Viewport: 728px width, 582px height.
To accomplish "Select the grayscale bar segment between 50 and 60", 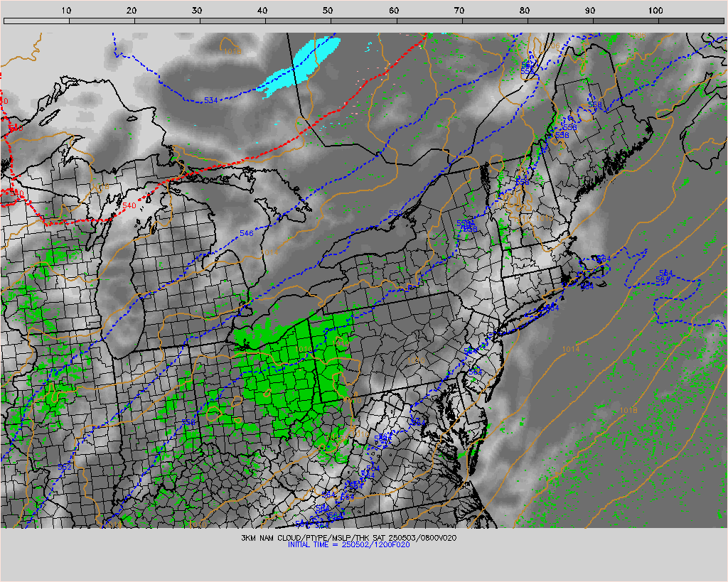I will [x=364, y=21].
